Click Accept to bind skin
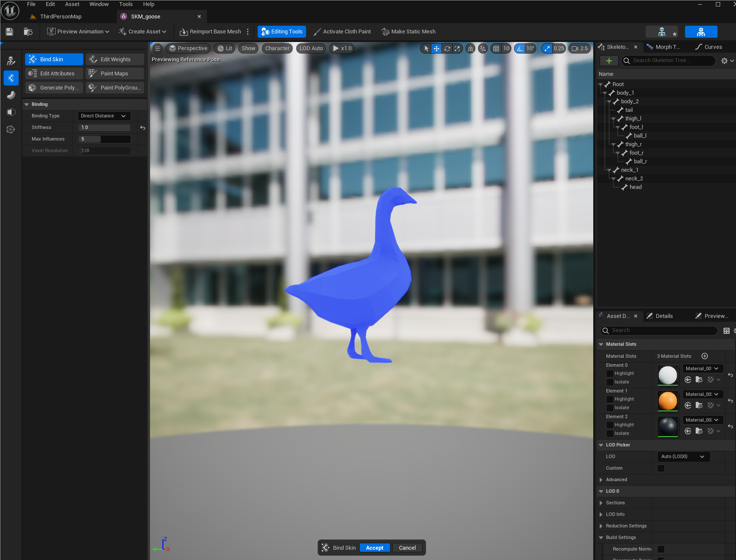 [375, 548]
